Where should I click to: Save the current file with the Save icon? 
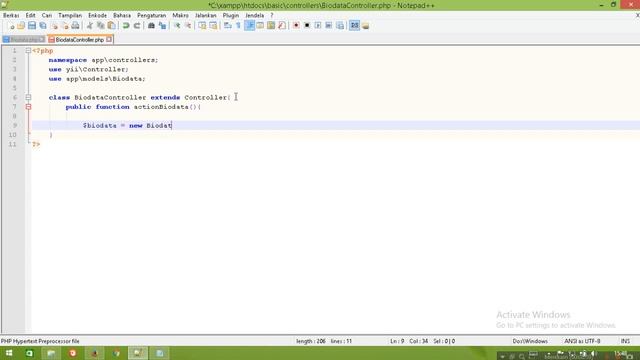32,26
